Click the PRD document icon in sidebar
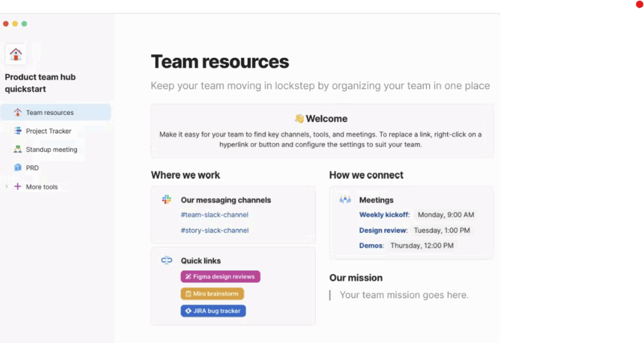644x343 pixels. (18, 168)
